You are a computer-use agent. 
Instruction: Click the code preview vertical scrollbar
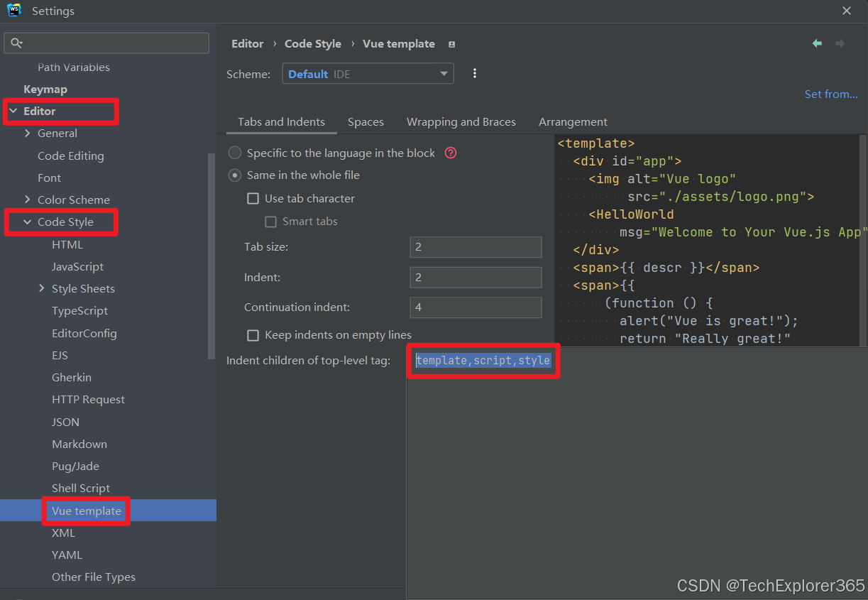pos(863,241)
